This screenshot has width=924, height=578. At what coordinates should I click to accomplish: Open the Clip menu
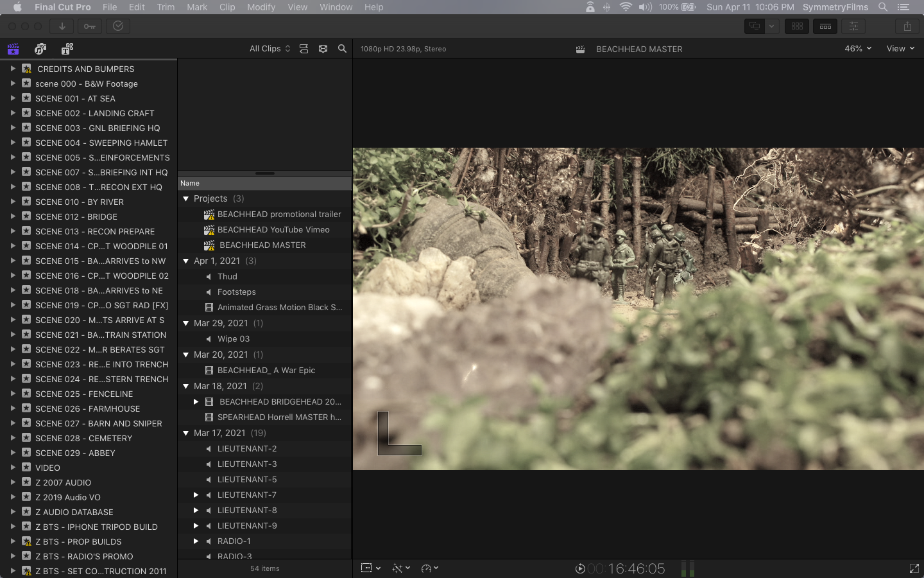point(227,7)
